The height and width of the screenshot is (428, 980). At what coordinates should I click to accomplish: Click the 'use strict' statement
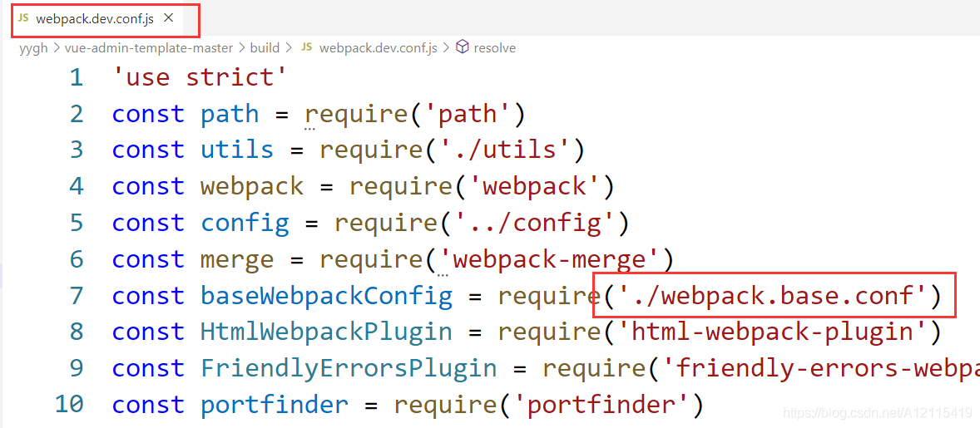pyautogui.click(x=200, y=78)
